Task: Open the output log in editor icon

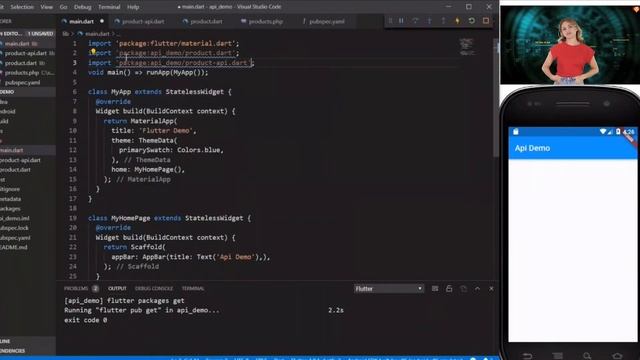Action: (x=463, y=289)
